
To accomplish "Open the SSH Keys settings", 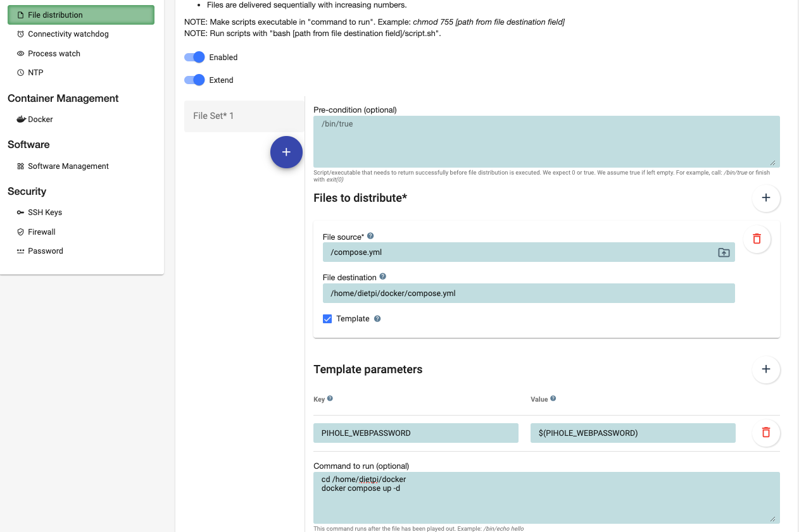I will [45, 213].
